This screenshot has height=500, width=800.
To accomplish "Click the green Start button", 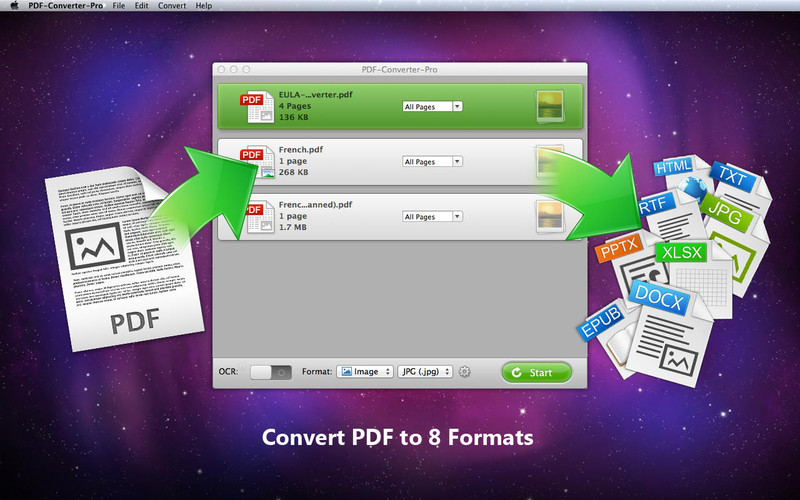I will click(x=536, y=372).
